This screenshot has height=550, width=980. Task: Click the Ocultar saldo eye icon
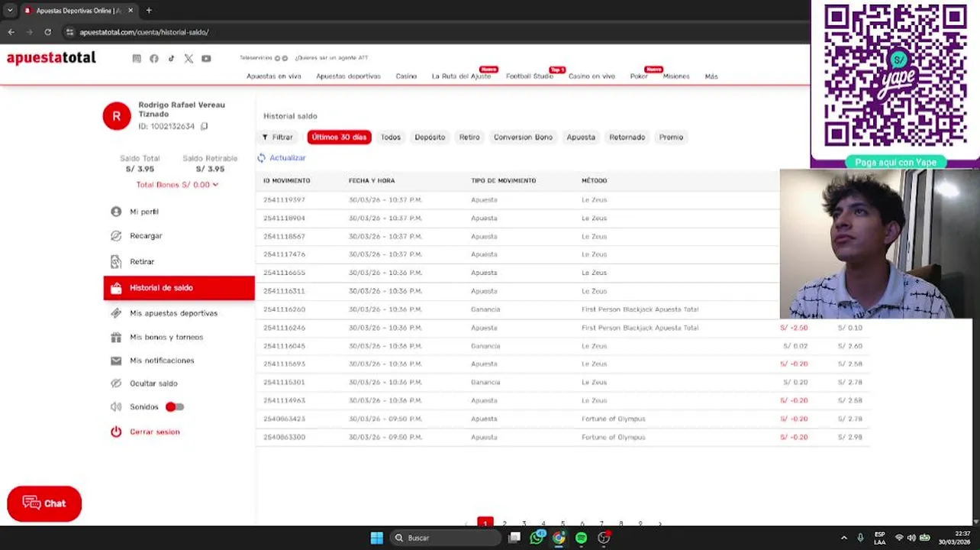(116, 383)
